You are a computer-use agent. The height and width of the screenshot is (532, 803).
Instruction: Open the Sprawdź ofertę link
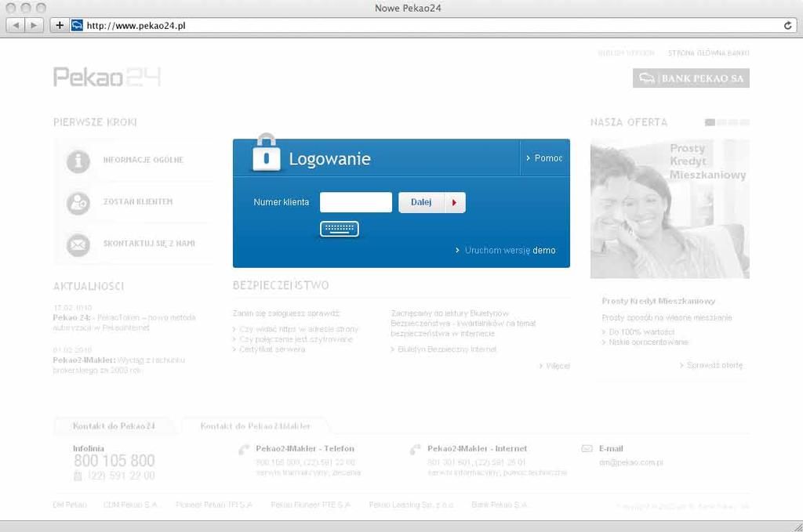pos(711,365)
